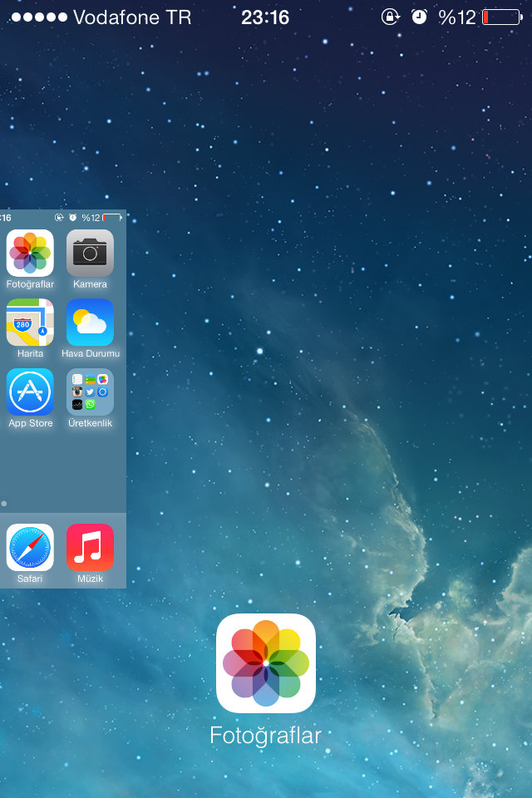Screen dimensions: 532x798
Task: Tap the alarm clock icon in top status bar
Action: pyautogui.click(x=419, y=17)
